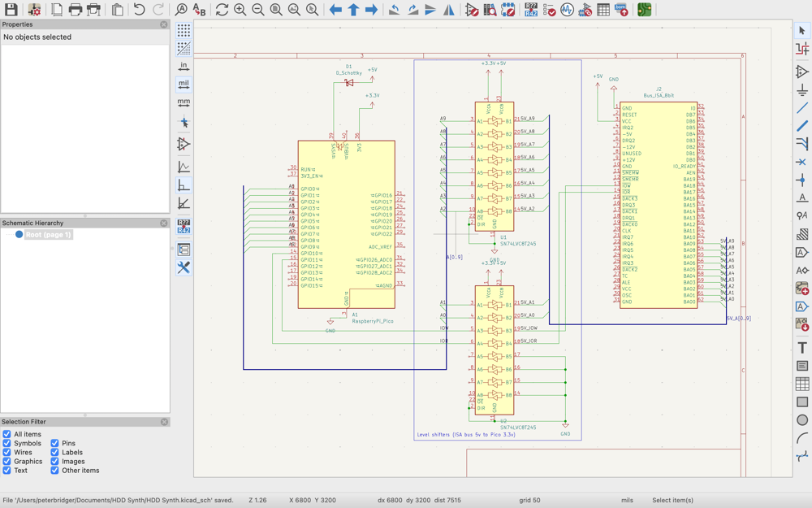Image resolution: width=812 pixels, height=508 pixels.
Task: Select Root (page 1) in hierarchy
Action: [48, 235]
